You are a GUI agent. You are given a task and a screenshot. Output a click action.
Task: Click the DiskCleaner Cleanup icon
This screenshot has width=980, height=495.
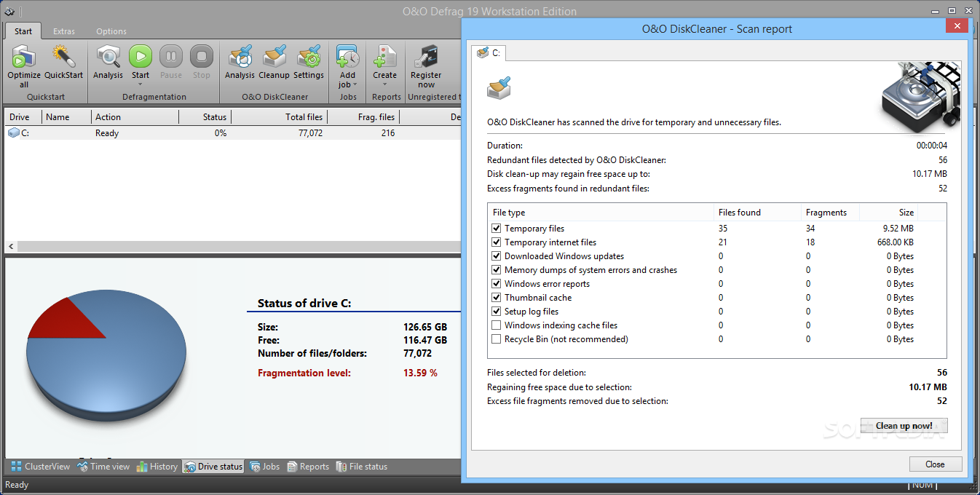[x=274, y=57]
